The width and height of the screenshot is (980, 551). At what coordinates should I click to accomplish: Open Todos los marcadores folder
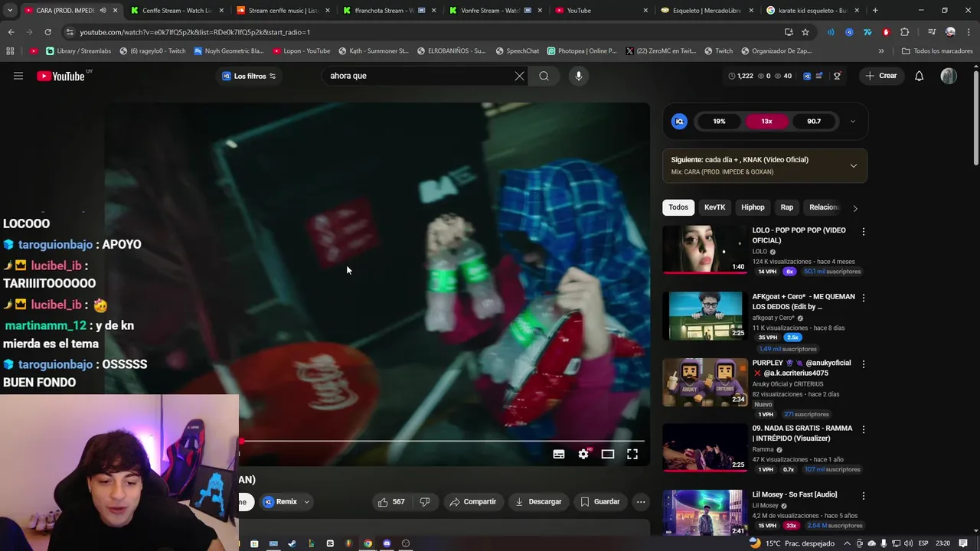[x=937, y=51]
